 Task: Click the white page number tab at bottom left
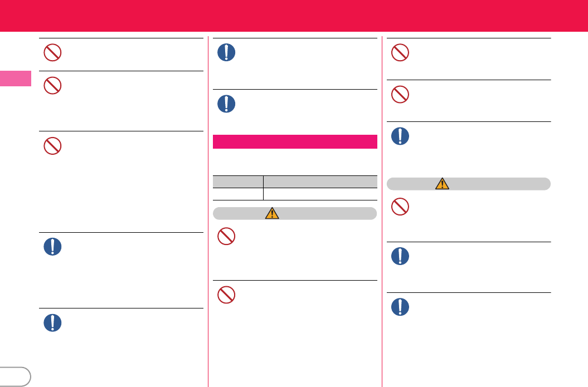(x=15, y=376)
